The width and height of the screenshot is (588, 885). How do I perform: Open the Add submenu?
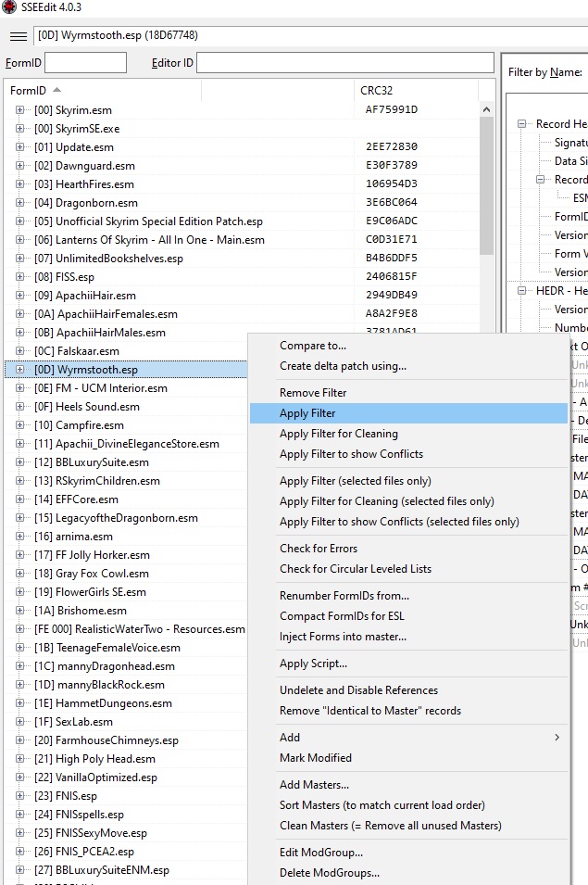(x=408, y=738)
